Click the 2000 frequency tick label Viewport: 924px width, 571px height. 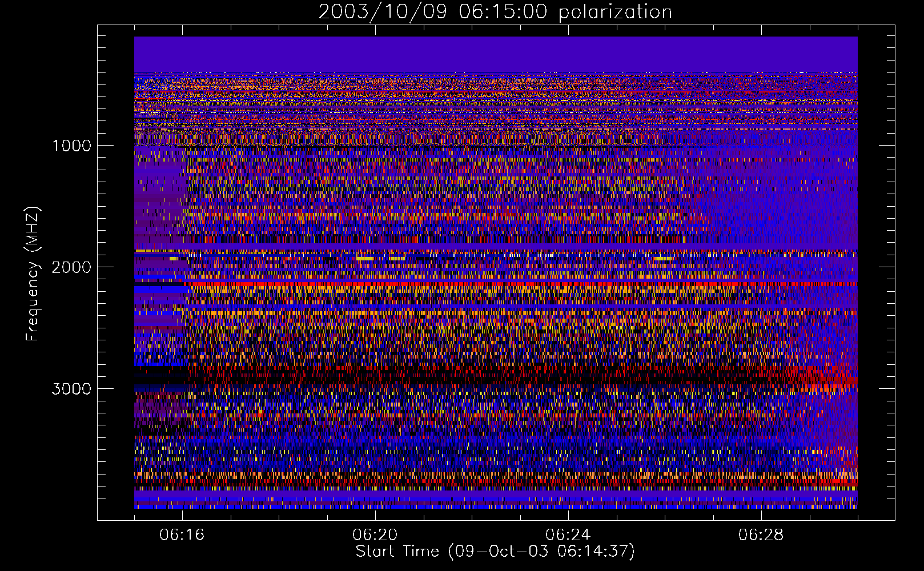pyautogui.click(x=71, y=267)
